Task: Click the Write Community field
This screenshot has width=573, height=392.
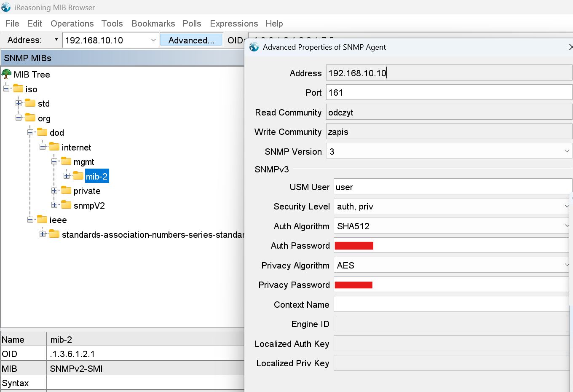Action: point(449,132)
